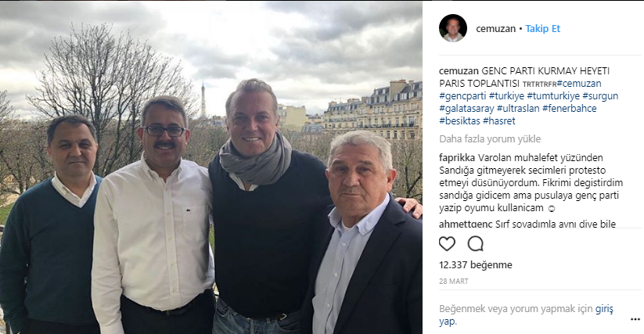Open the #fenerbahce hashtag
Screen dimensions: 644x334
(x=569, y=108)
